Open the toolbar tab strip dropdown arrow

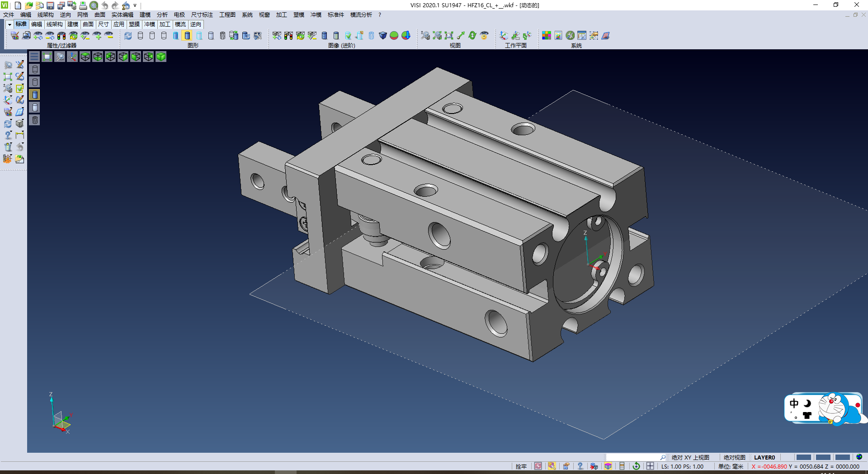(9, 24)
